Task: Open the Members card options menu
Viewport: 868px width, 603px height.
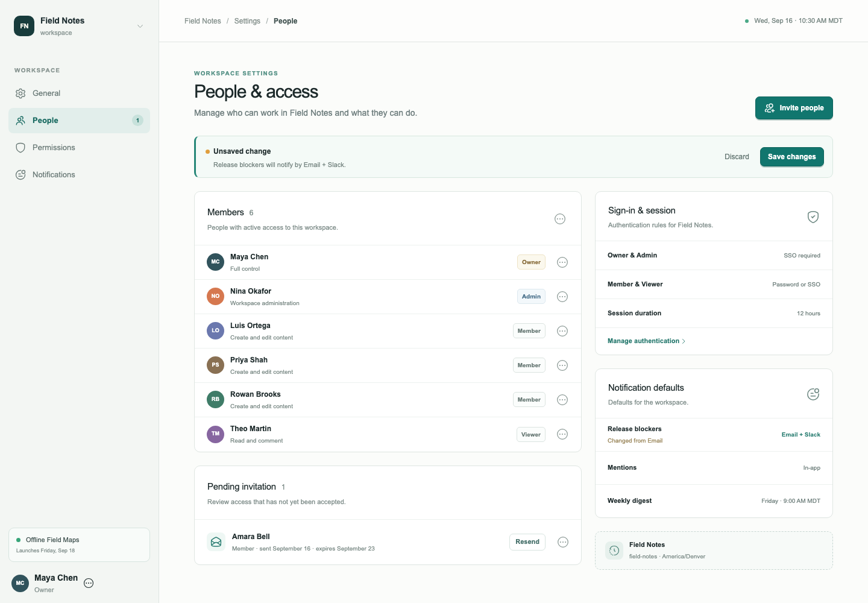Action: coord(560,219)
